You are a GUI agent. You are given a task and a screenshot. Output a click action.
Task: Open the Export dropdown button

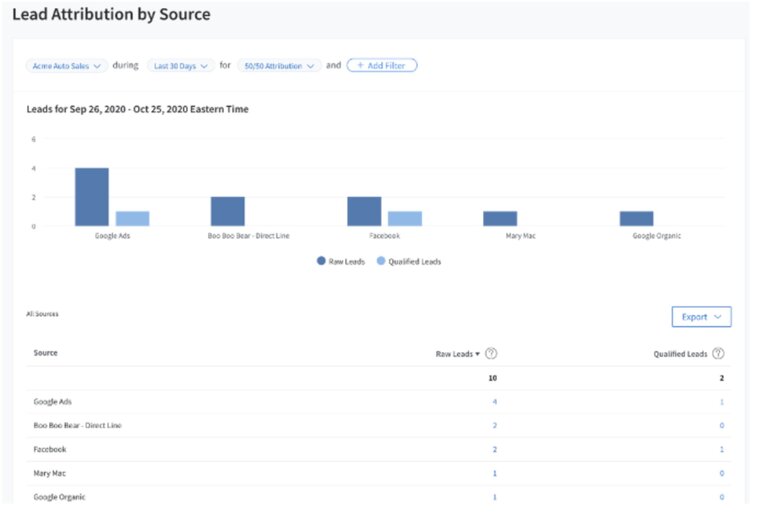(701, 317)
